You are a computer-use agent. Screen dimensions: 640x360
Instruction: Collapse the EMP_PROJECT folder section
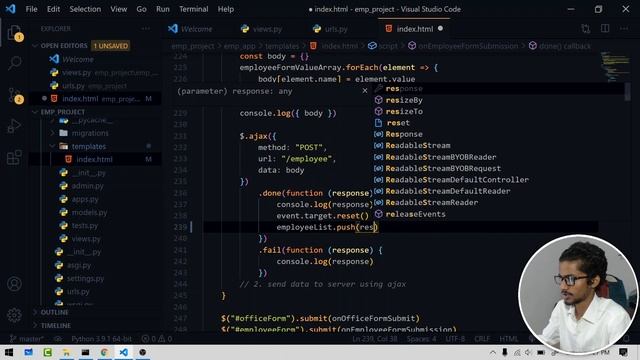click(62, 112)
